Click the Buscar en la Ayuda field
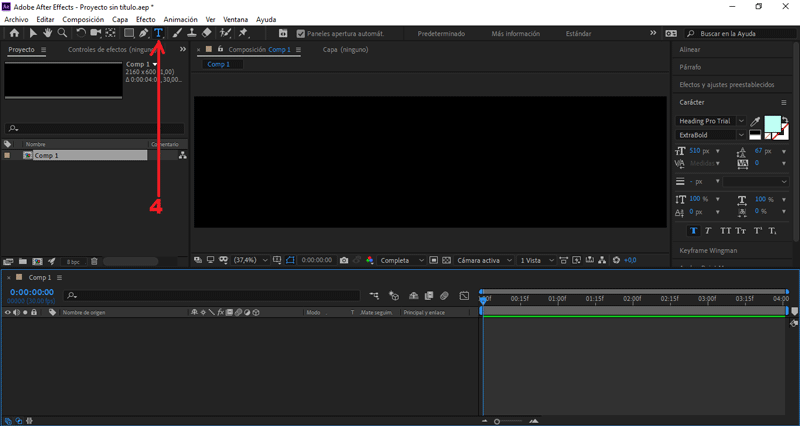 click(740, 34)
